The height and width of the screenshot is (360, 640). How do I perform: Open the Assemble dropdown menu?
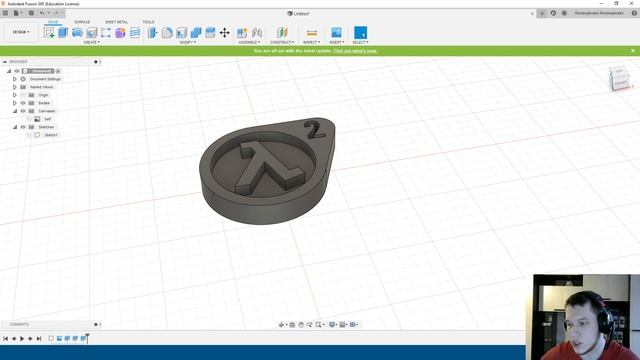[x=249, y=42]
